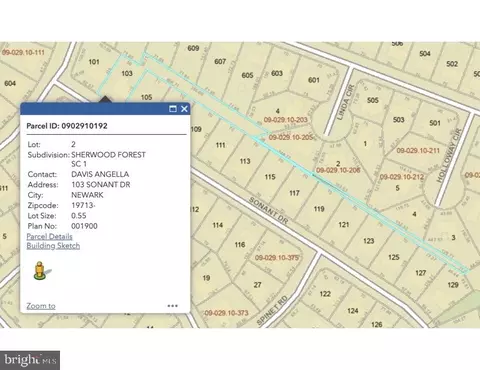Click map label 09-029.10-211
480x370 pixels.
coord(418,151)
